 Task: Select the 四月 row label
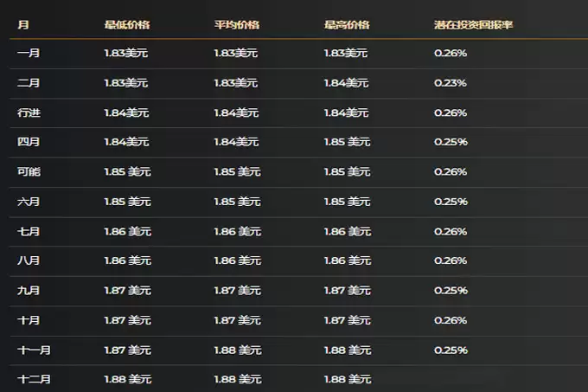coord(29,142)
